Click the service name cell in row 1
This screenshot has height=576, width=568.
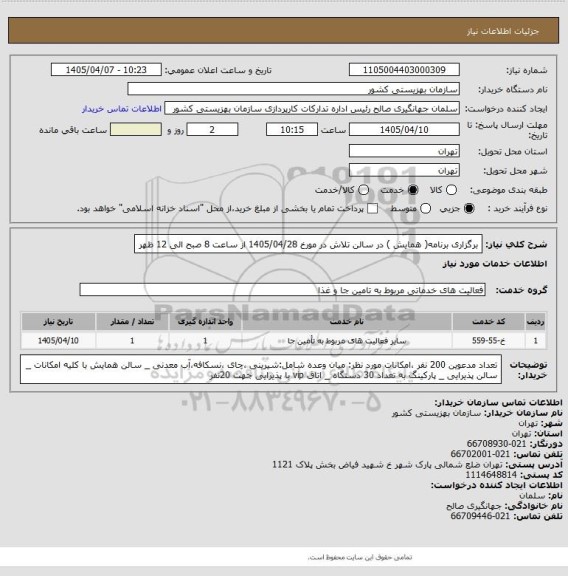(x=347, y=341)
